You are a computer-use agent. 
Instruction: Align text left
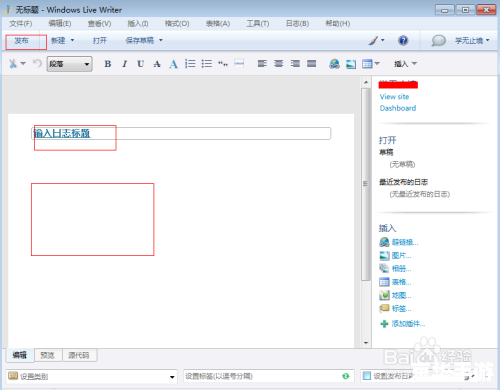[x=262, y=63]
